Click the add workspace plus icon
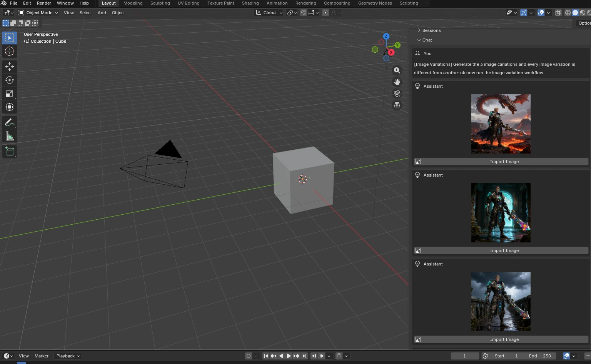The height and width of the screenshot is (364, 591). pos(426,3)
